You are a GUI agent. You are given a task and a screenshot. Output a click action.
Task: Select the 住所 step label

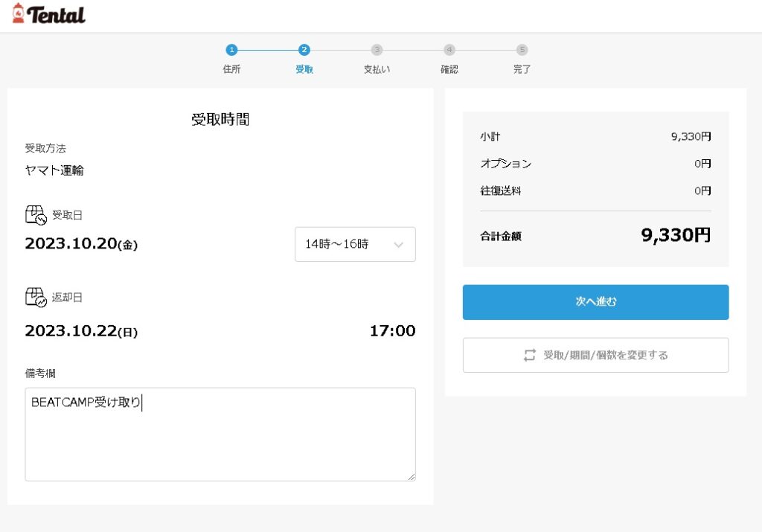(x=231, y=69)
